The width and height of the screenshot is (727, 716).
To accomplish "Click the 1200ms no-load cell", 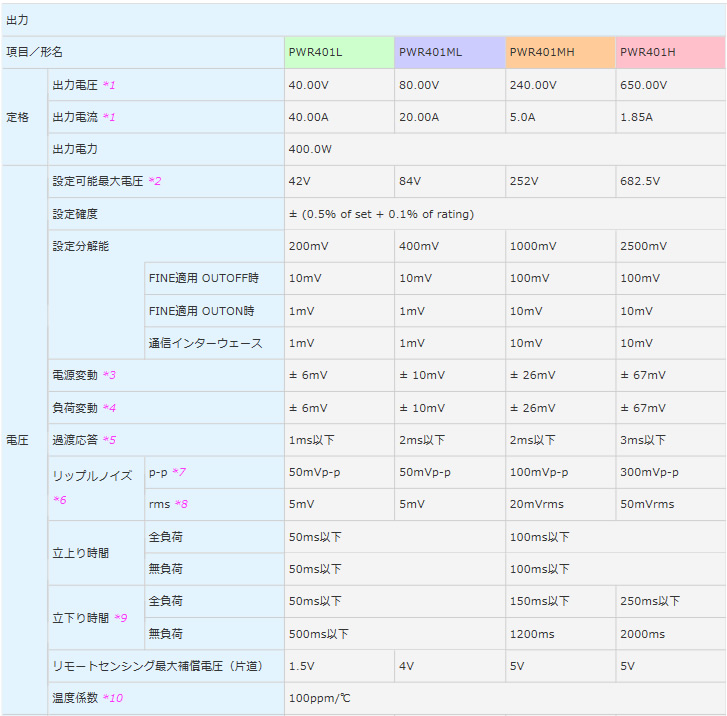I will click(561, 633).
